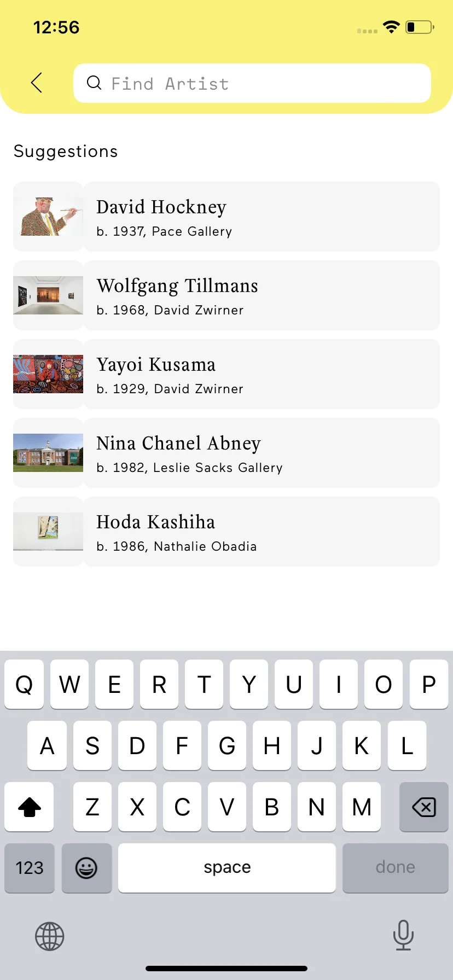Choose Yayoi Kusama suggestion

click(x=226, y=374)
